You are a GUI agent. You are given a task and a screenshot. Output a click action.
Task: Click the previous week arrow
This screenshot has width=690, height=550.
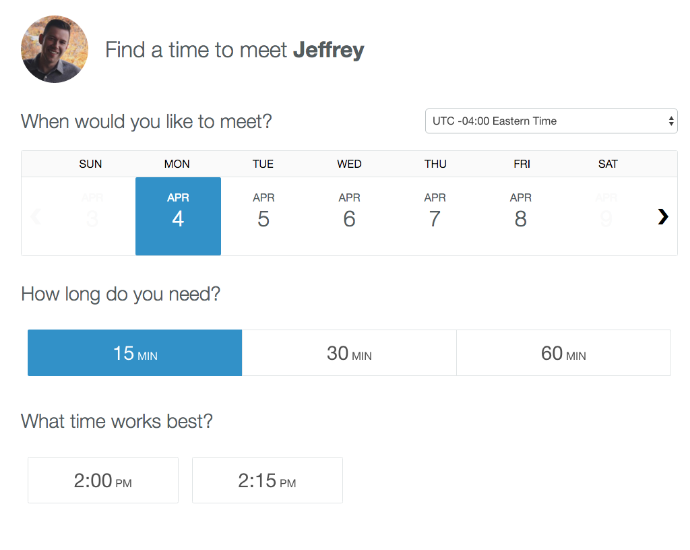point(36,216)
